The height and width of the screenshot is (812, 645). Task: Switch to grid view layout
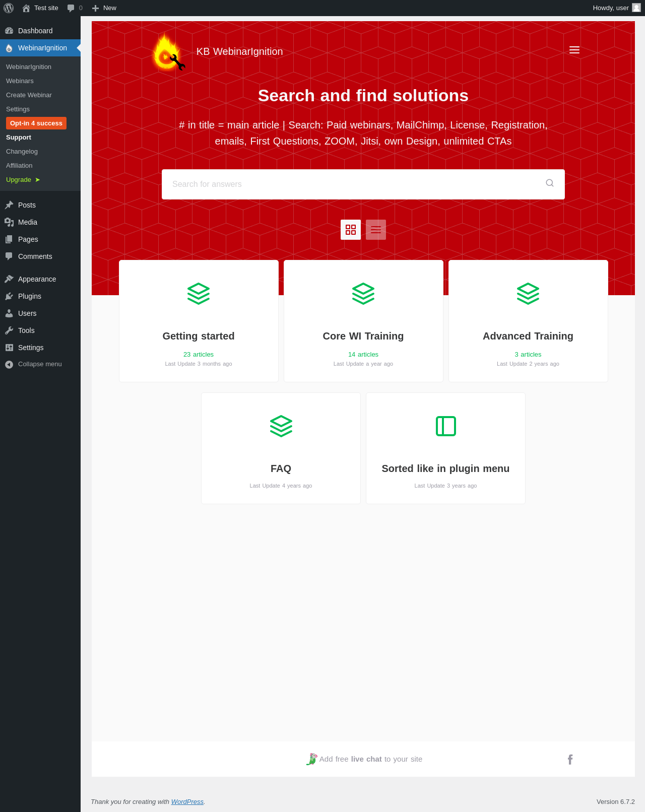(351, 230)
